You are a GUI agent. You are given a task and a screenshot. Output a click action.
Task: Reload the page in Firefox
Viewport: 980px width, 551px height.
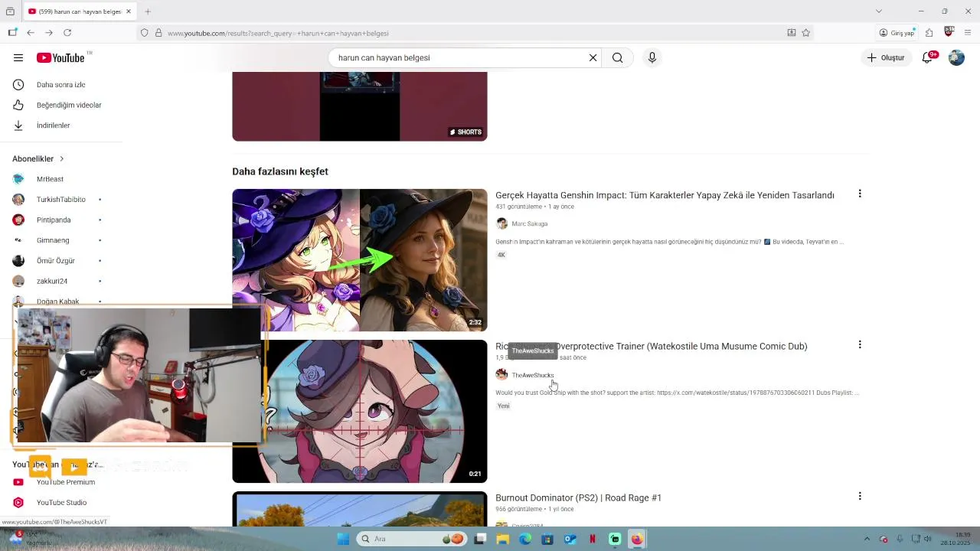click(67, 33)
